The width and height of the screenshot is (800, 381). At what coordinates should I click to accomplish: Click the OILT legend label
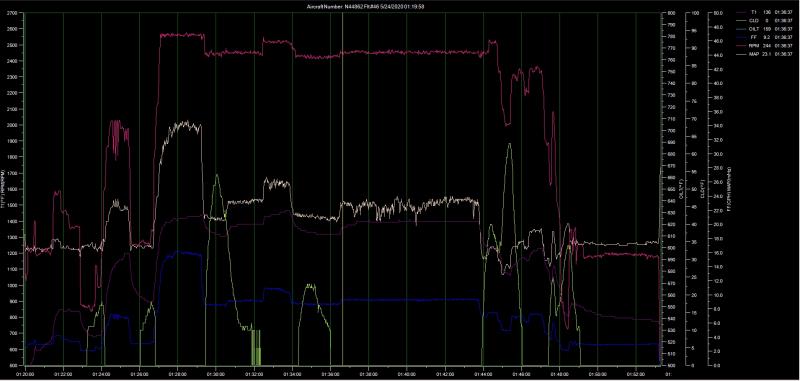[x=755, y=29]
